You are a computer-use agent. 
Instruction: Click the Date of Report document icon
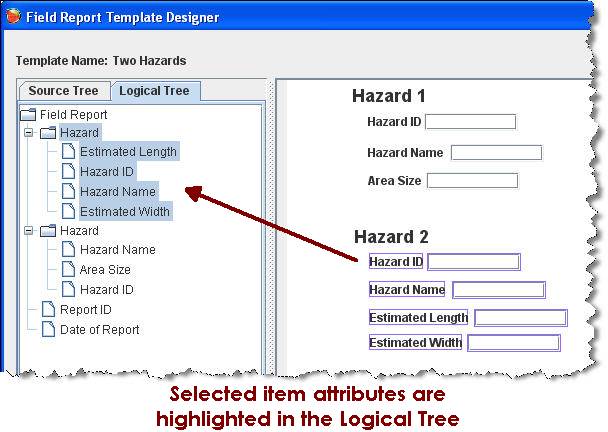[48, 329]
